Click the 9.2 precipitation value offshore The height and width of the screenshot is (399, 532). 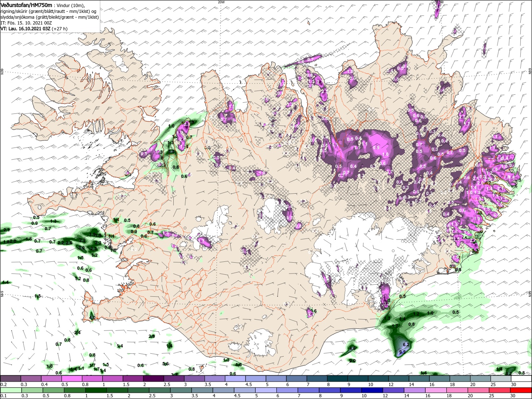pos(402,352)
